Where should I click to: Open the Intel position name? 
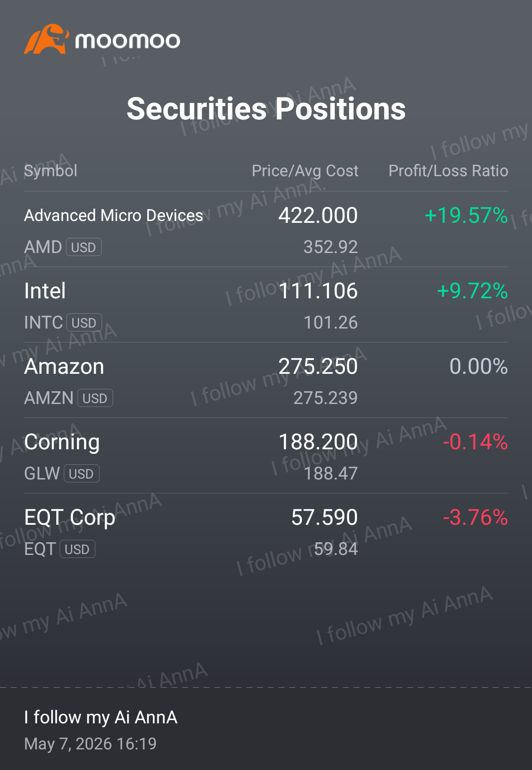[45, 291]
